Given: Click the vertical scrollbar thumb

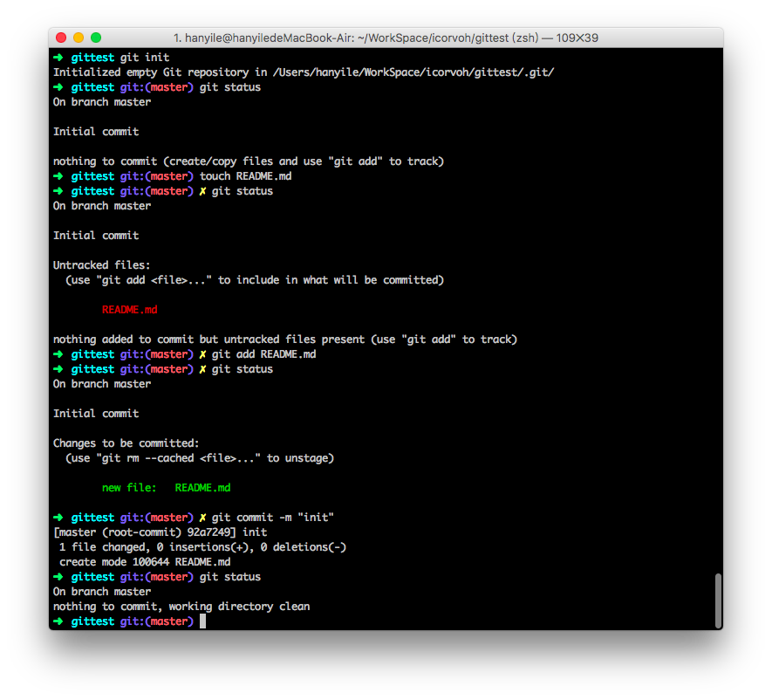Looking at the screenshot, I should tap(718, 600).
